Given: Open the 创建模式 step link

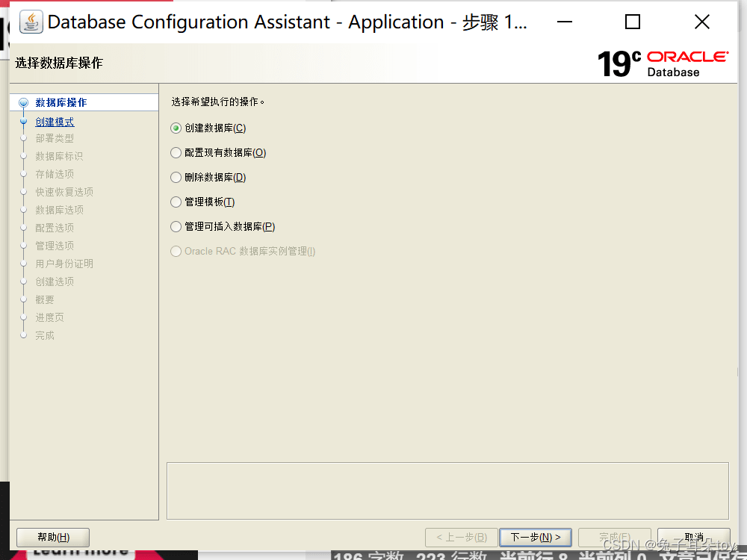Looking at the screenshot, I should pyautogui.click(x=55, y=122).
